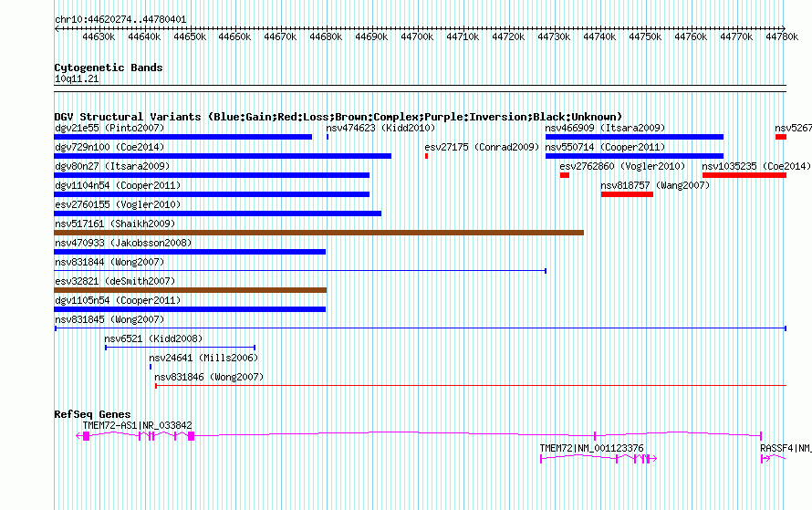Click the 44760k ruler tick label
Image resolution: width=812 pixels, height=510 pixels.
691,36
